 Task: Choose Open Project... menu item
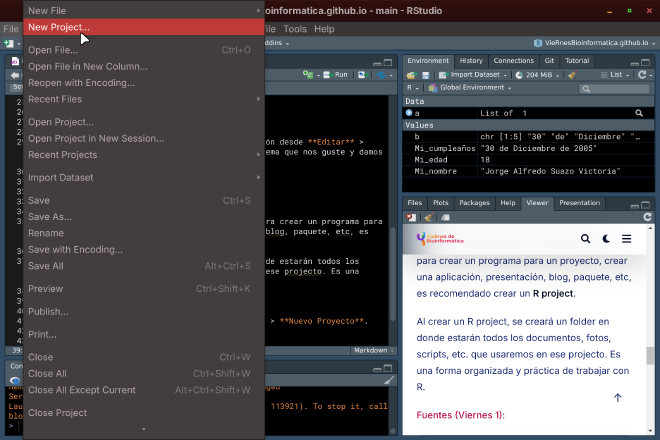tap(144, 122)
